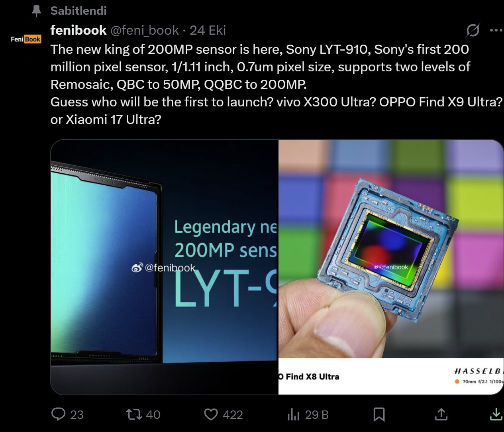Click the pin icon beside Sabitlendi
This screenshot has width=504, height=432.
coord(36,11)
